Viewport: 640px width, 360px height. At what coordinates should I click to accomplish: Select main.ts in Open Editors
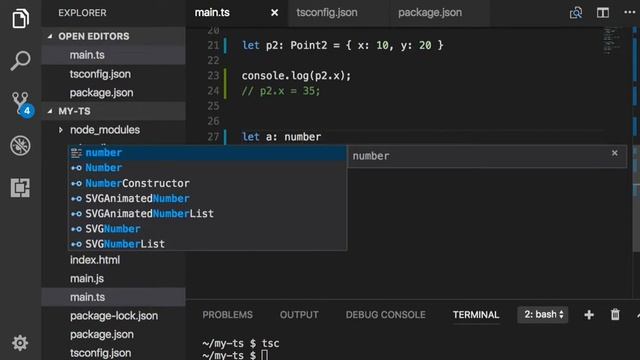113,55
